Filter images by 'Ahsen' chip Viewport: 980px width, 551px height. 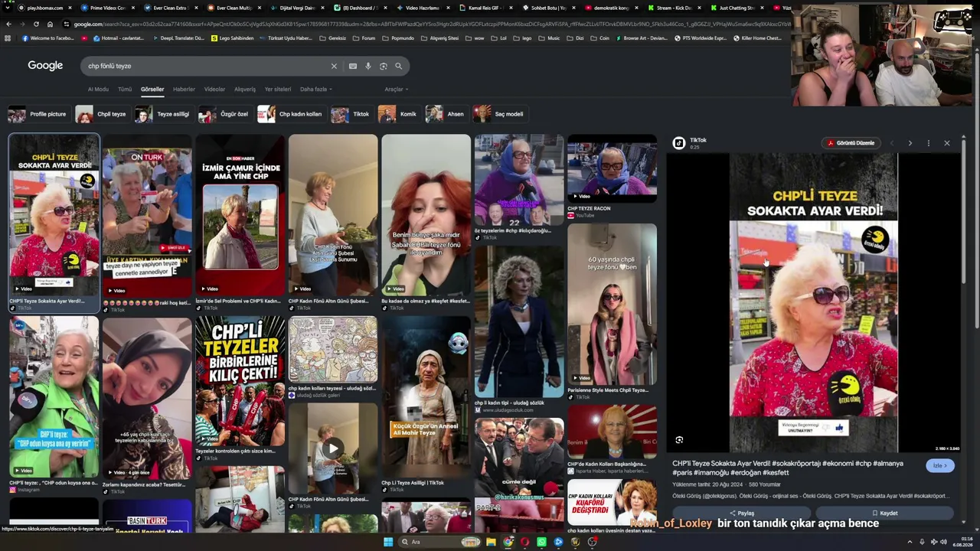tap(446, 114)
